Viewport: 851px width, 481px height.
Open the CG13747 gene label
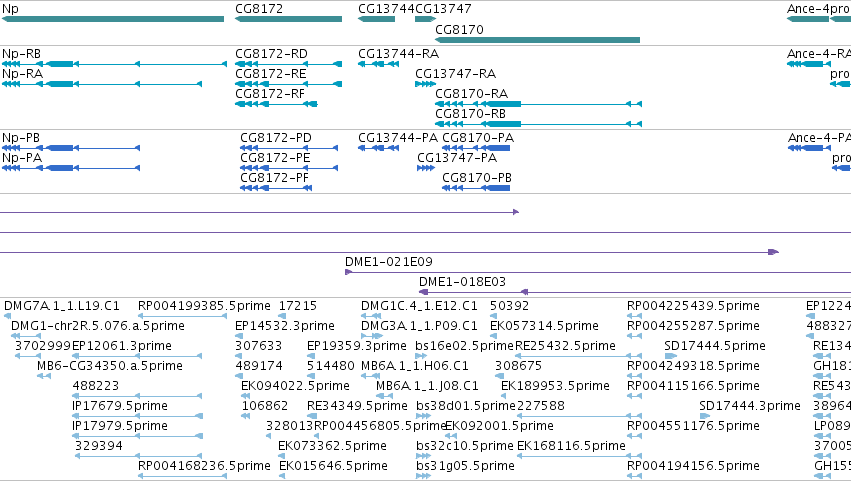pos(443,9)
